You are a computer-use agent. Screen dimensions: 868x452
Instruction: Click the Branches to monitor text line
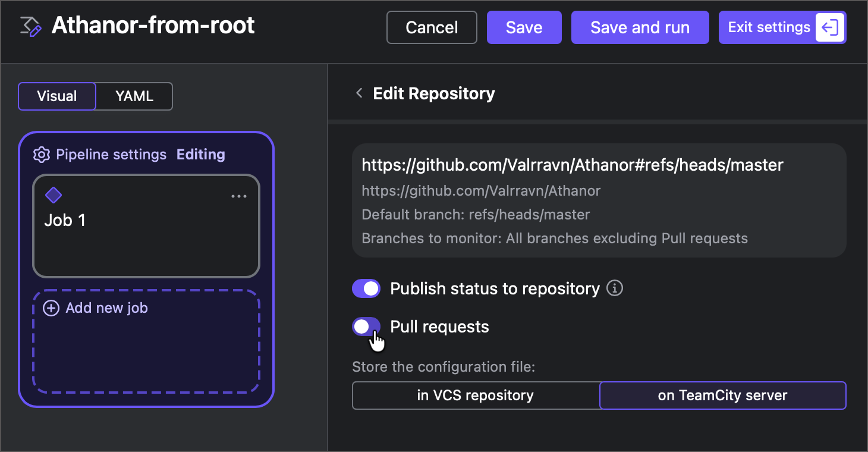[555, 238]
